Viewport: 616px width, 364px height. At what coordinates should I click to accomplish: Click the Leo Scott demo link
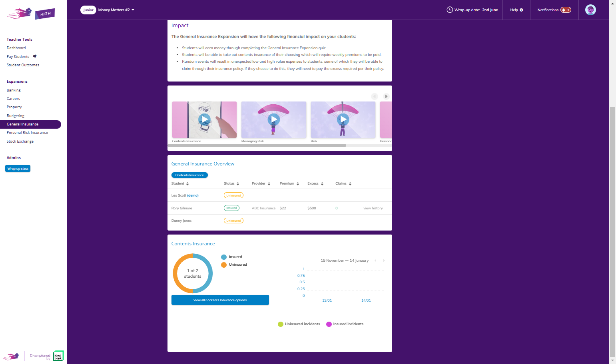(x=193, y=195)
